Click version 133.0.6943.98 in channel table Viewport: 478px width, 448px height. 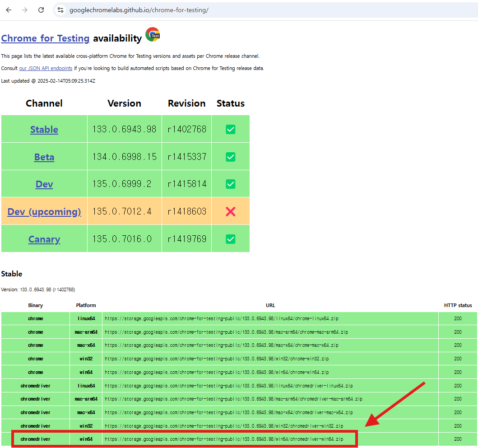[x=125, y=129]
